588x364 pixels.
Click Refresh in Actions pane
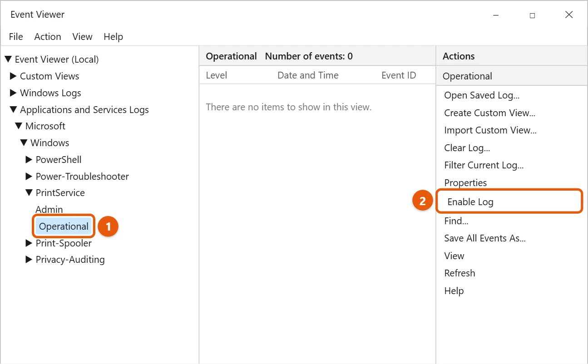point(460,273)
